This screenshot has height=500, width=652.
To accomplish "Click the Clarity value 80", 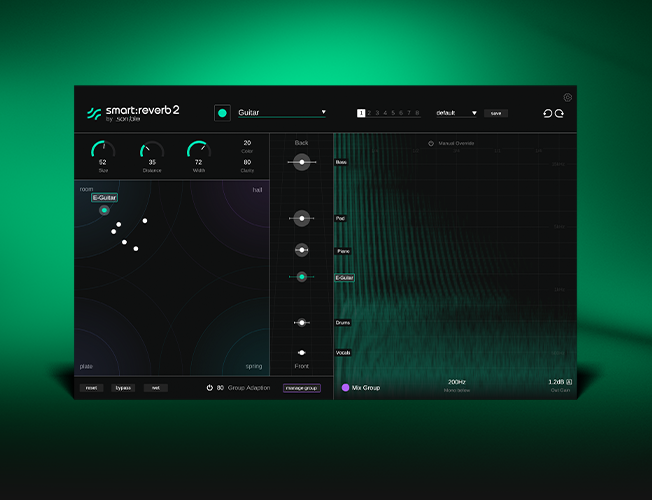I will point(247,162).
